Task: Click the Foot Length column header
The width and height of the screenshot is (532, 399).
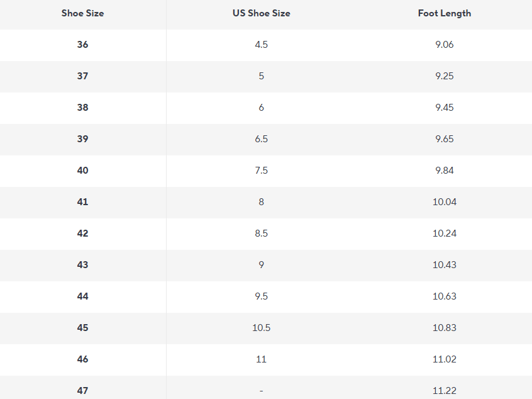Action: click(445, 13)
